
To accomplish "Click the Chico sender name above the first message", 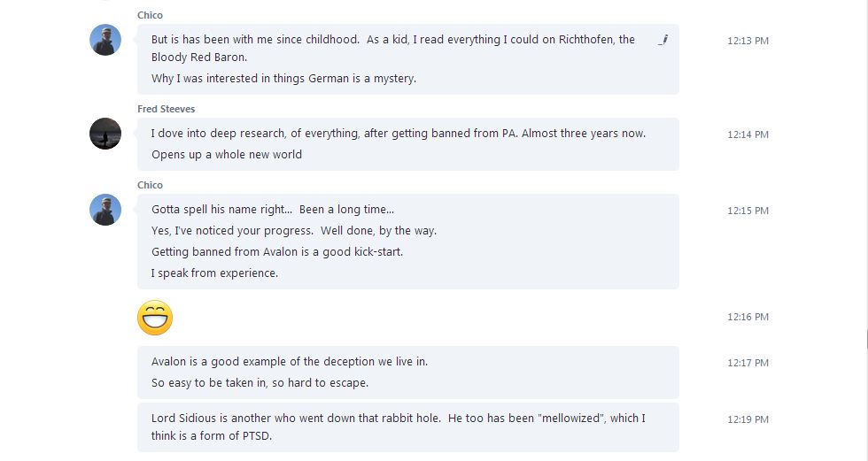I will [x=150, y=15].
